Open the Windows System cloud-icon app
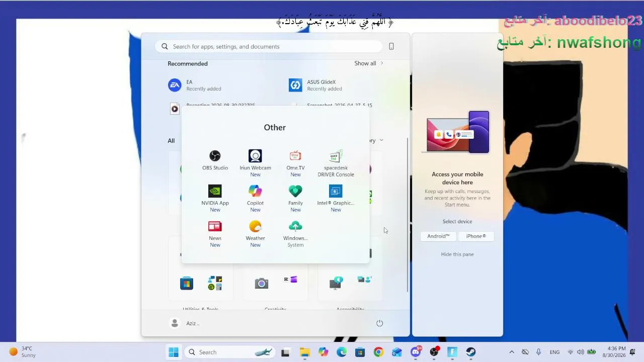644x362 pixels. point(295,233)
